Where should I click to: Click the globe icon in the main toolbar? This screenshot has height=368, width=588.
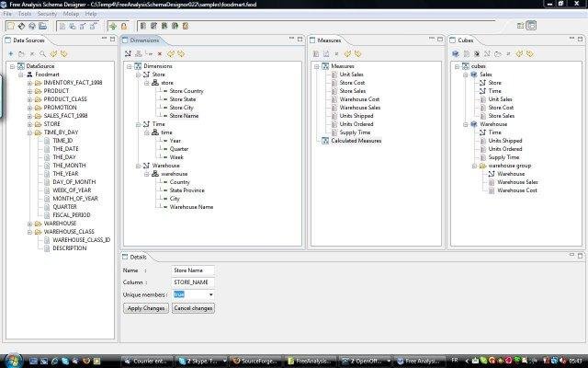click(x=32, y=26)
